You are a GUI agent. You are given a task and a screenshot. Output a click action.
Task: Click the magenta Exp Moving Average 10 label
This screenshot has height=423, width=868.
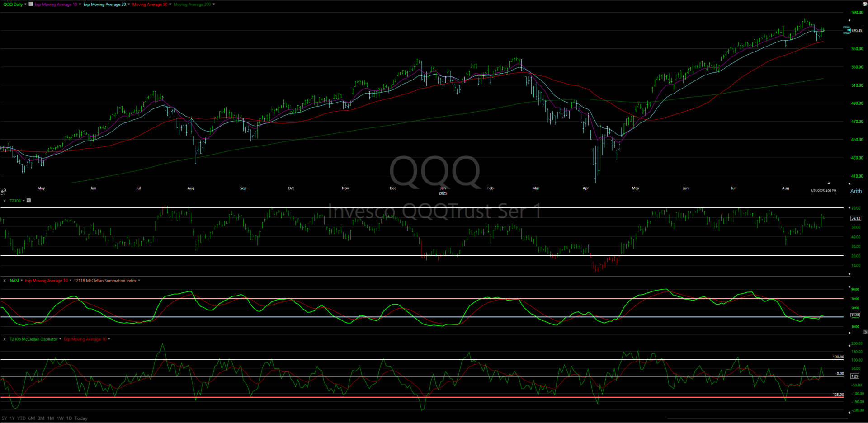pos(56,5)
